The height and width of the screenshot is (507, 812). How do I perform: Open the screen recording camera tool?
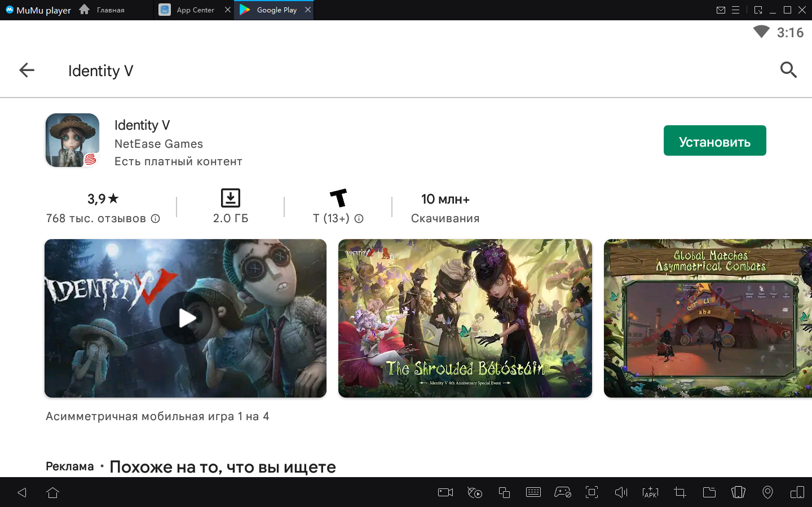click(x=445, y=492)
